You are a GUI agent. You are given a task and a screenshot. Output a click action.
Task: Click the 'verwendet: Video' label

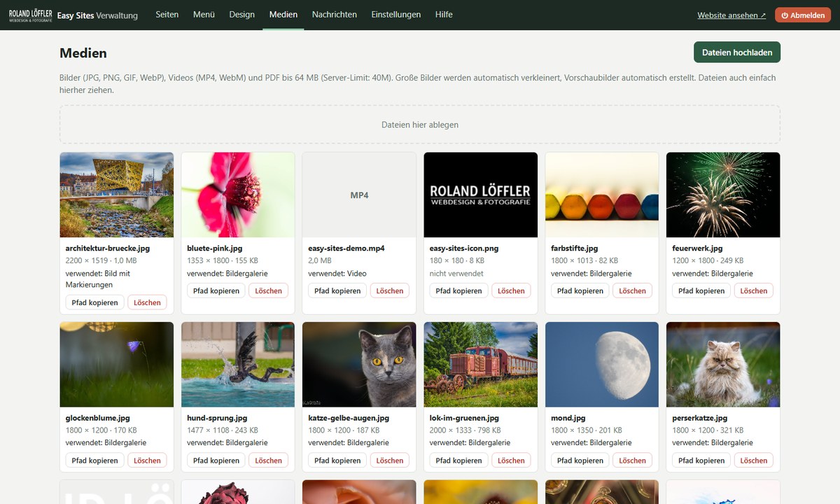pos(337,274)
